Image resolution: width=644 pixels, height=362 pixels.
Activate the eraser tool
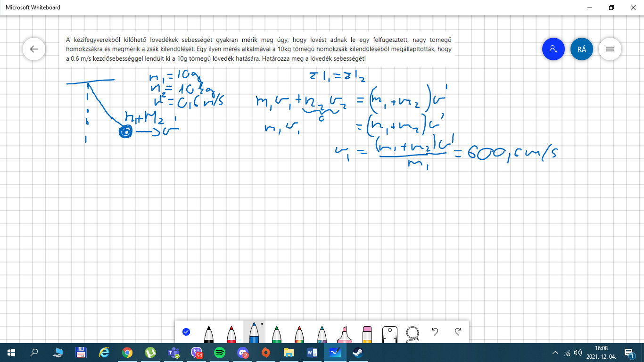(x=367, y=334)
